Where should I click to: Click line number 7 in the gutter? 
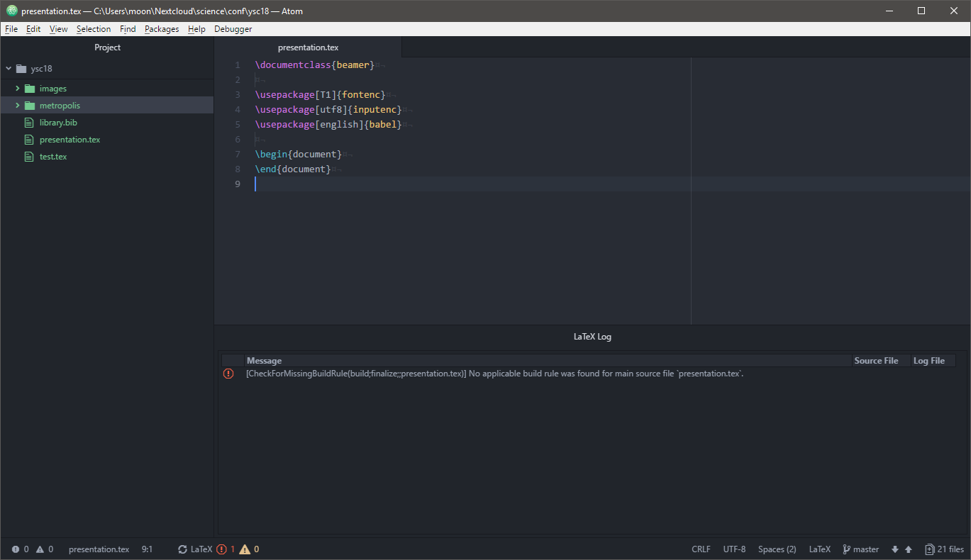click(x=238, y=155)
